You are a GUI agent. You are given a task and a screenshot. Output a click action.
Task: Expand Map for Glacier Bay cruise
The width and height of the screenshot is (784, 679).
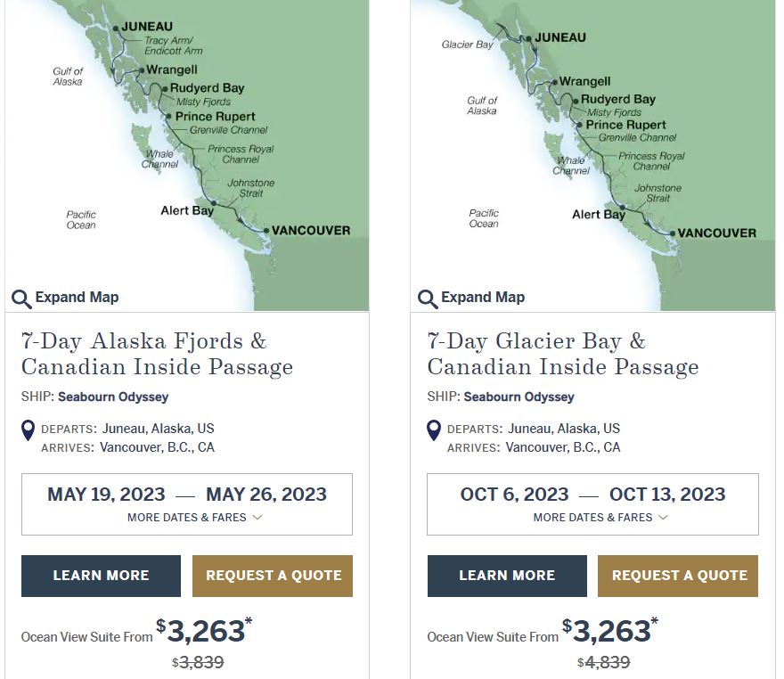point(471,298)
